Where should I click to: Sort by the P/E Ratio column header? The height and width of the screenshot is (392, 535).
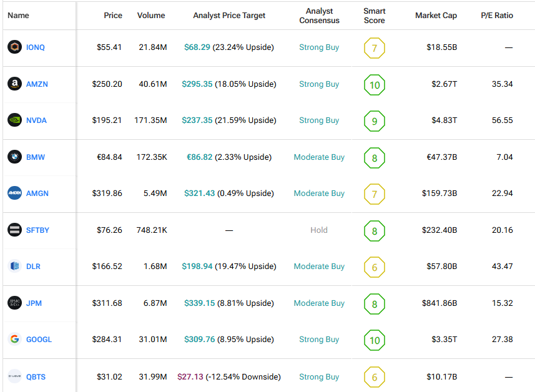click(498, 16)
